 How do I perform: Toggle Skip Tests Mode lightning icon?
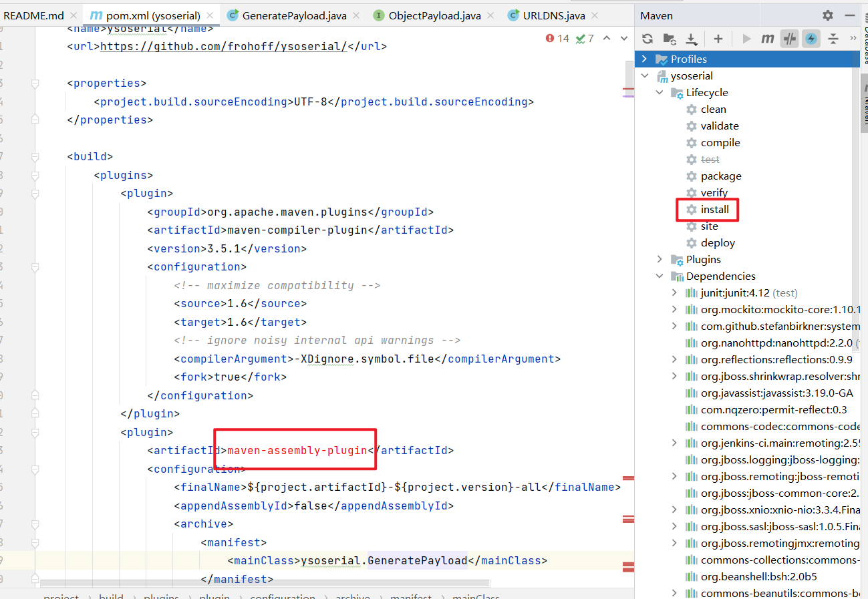coord(811,39)
